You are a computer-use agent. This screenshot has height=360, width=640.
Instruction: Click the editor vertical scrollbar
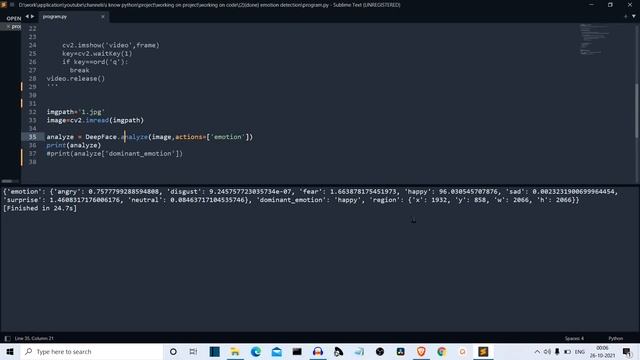[x=637, y=110]
